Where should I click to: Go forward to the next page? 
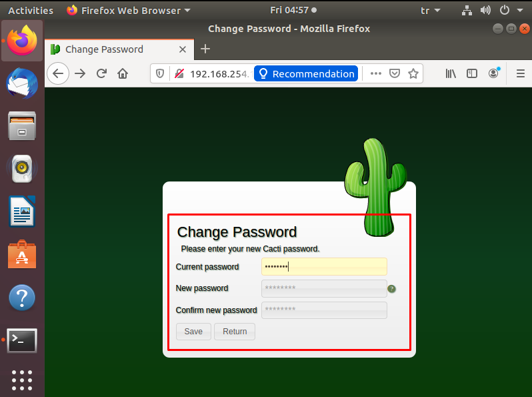pos(80,73)
